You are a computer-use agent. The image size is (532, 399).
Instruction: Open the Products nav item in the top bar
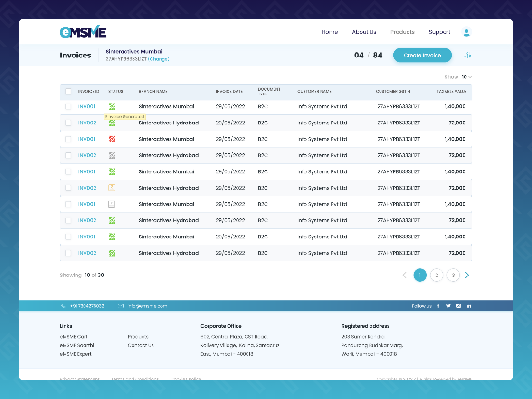point(402,32)
